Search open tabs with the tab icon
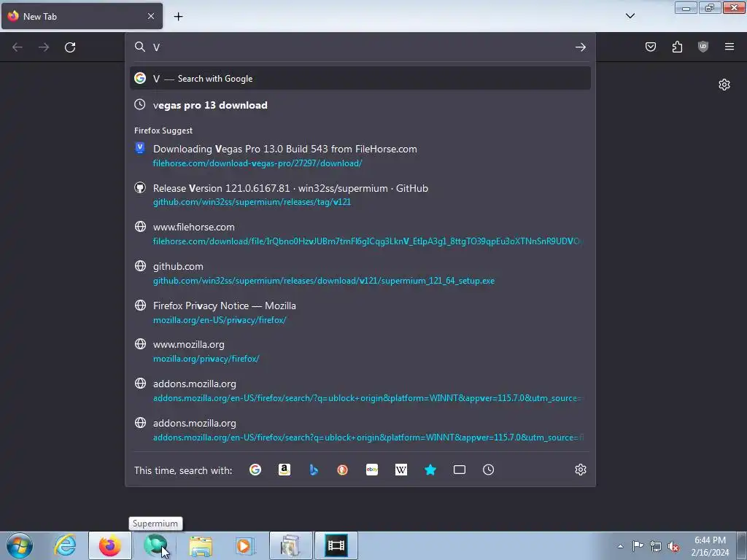This screenshot has height=560, width=747. (460, 470)
